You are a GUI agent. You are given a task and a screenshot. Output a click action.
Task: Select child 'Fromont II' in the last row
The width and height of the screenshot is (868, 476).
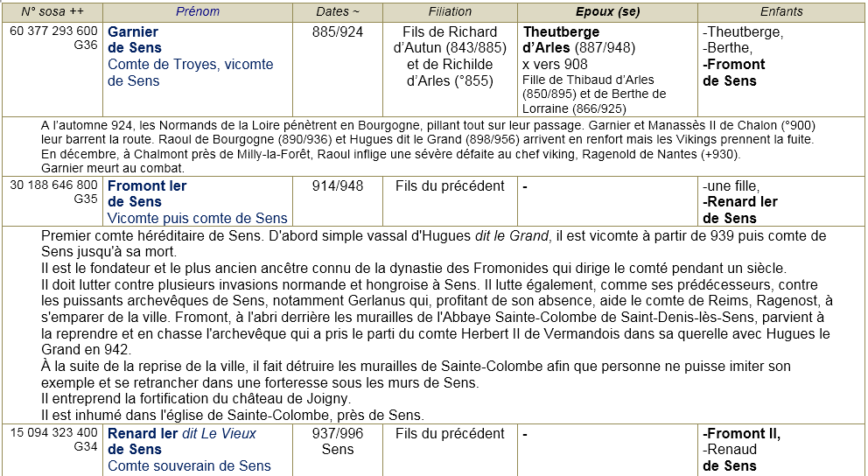tap(742, 434)
